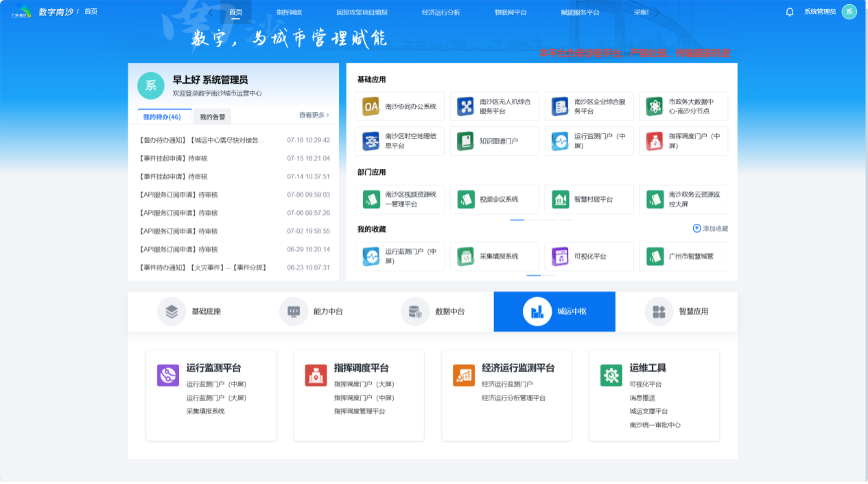Open 经济运行监测门户 link
Viewport: 868px width, 484px height.
click(x=507, y=384)
